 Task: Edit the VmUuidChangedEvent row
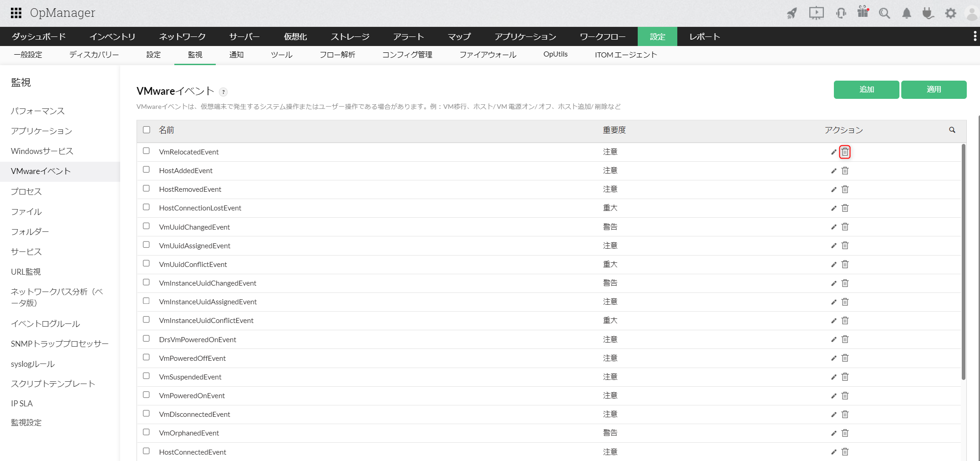833,227
